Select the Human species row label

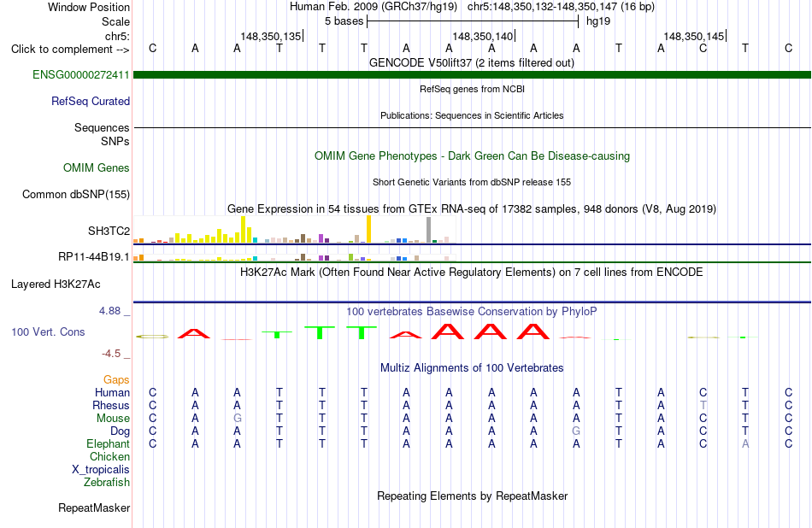coord(112,392)
